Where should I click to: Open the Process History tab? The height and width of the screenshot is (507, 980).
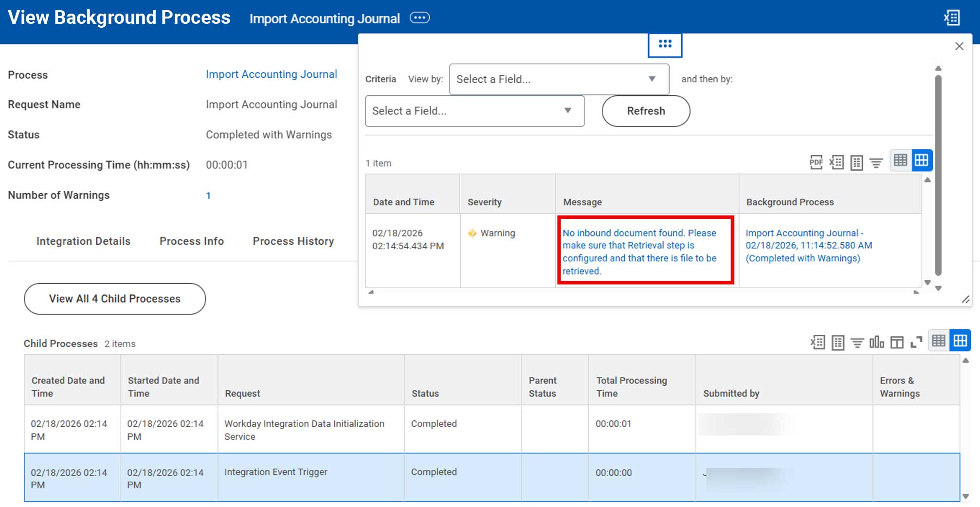click(x=293, y=241)
